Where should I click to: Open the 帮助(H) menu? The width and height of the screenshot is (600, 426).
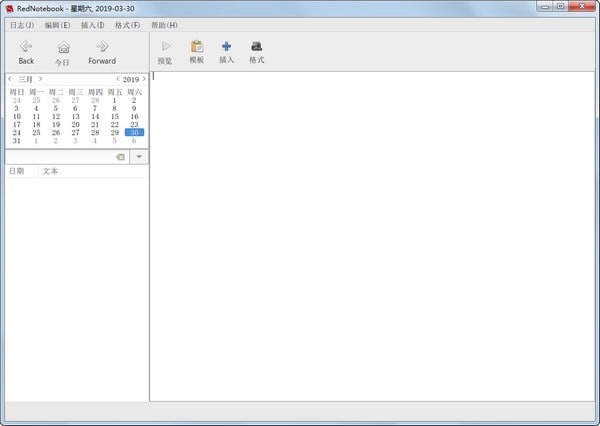[164, 24]
